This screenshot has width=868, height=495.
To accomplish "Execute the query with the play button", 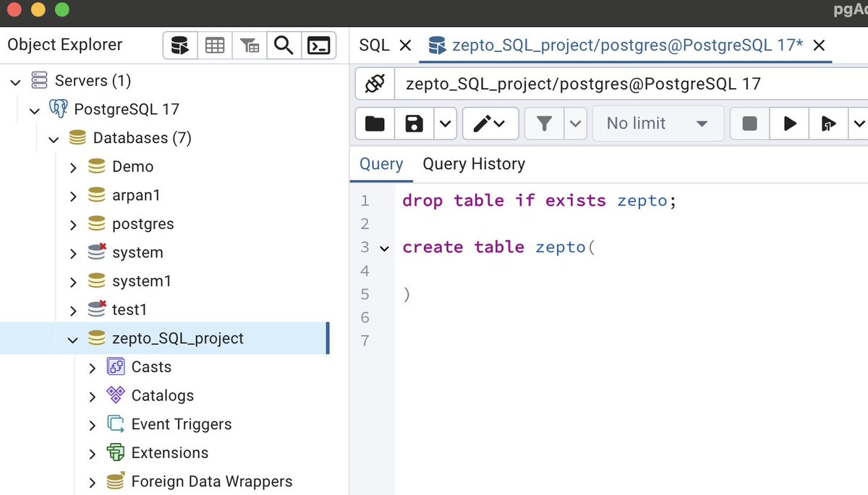I will tap(790, 124).
